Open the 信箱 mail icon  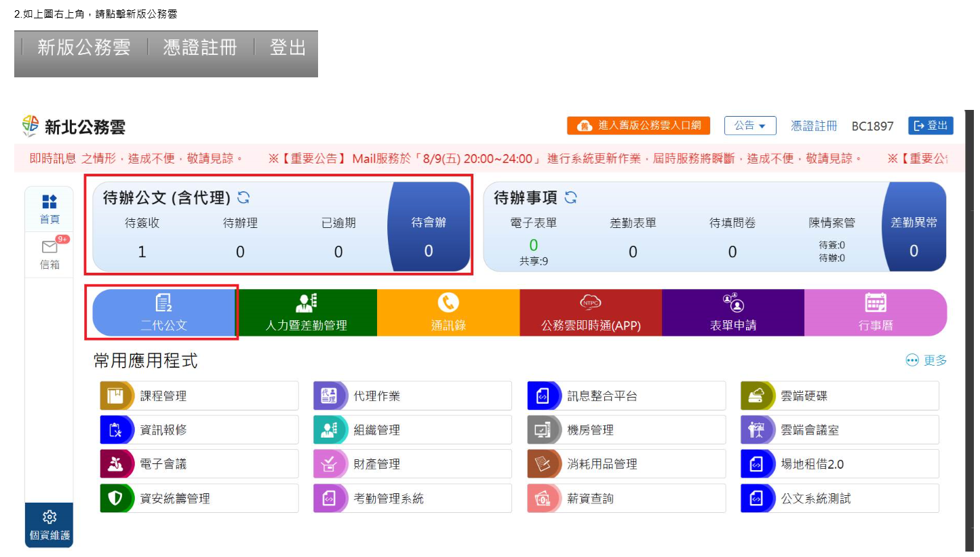50,247
